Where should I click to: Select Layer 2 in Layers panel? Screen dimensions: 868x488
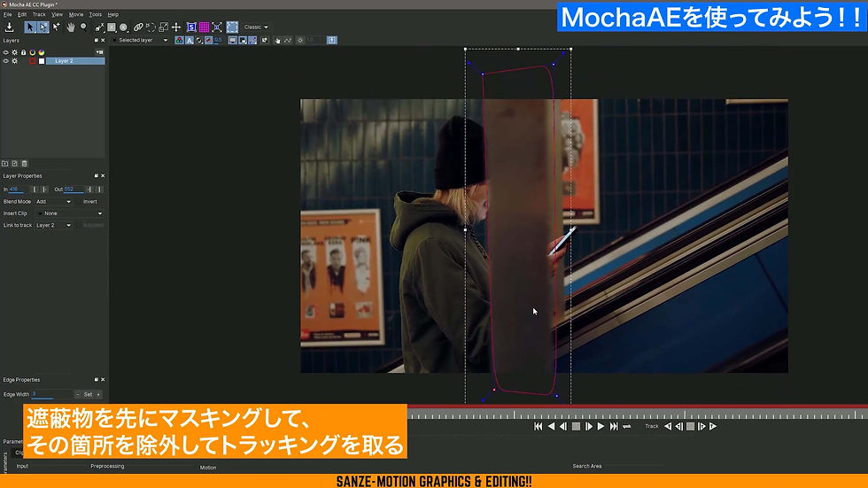(x=74, y=61)
